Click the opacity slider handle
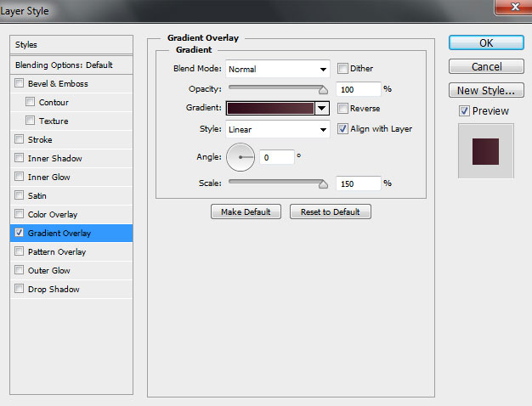This screenshot has width=532, height=406. click(x=323, y=90)
